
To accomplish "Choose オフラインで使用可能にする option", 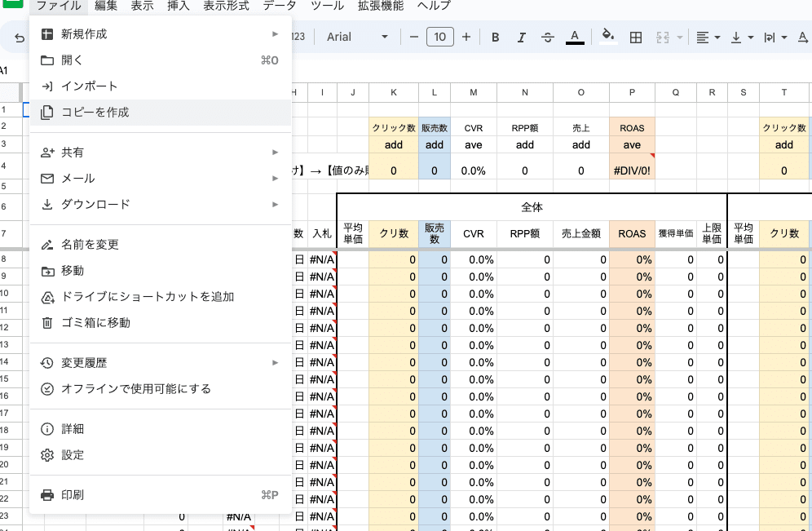I will click(x=161, y=388).
